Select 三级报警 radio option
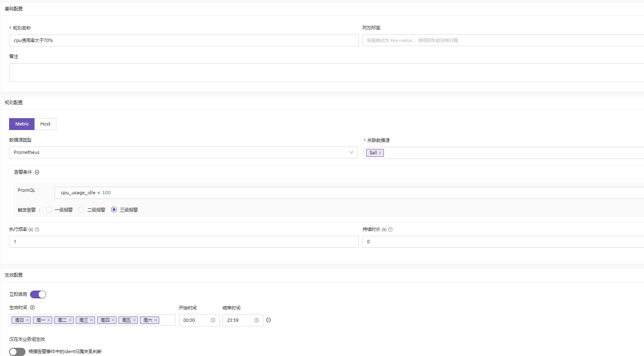Image resolution: width=644 pixels, height=356 pixels. coord(114,209)
